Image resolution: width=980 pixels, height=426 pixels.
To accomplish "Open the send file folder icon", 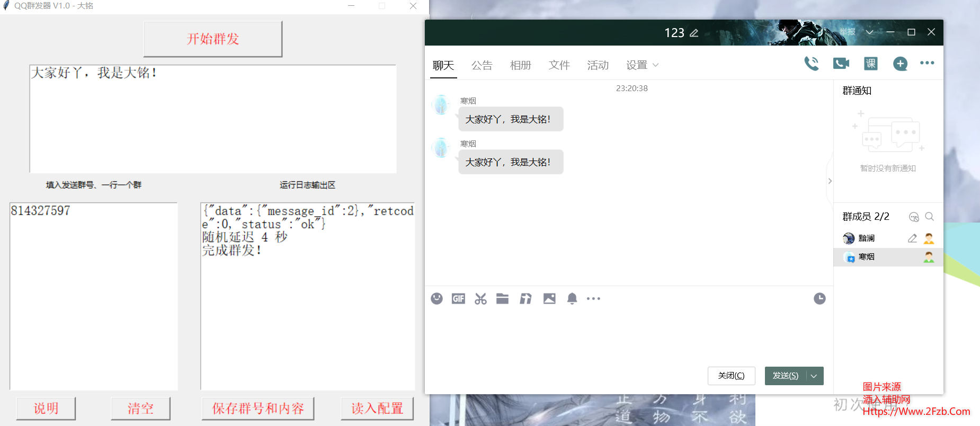I will click(502, 299).
